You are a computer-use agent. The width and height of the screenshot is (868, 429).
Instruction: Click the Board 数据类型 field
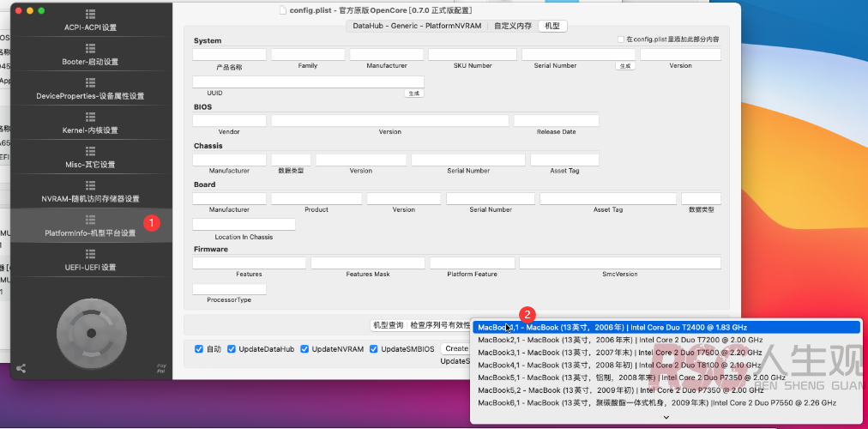pos(702,199)
